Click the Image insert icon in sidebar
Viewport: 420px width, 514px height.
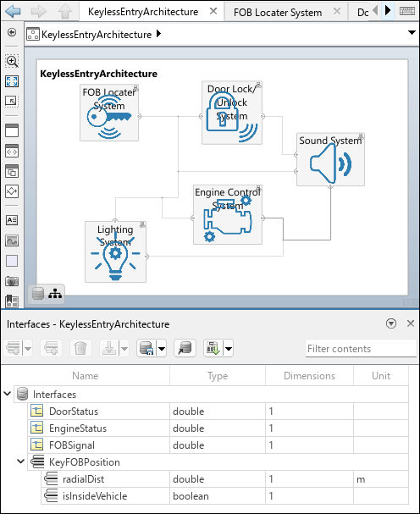12,240
